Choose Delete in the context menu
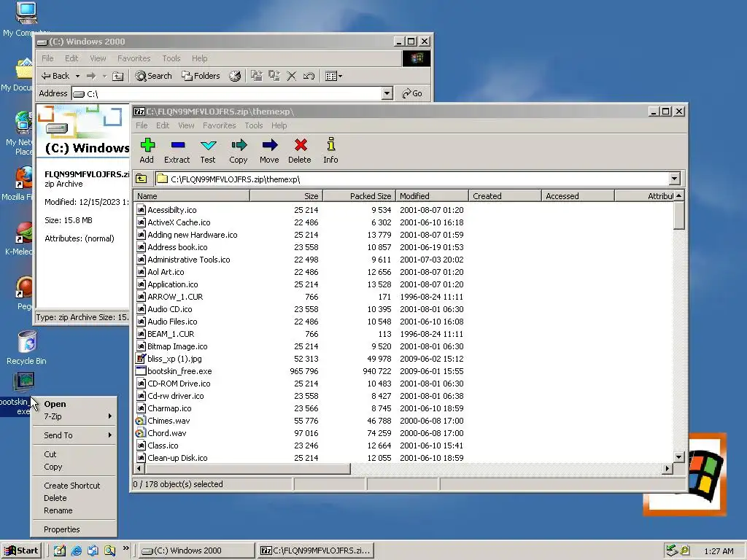The image size is (747, 560). pyautogui.click(x=74, y=498)
